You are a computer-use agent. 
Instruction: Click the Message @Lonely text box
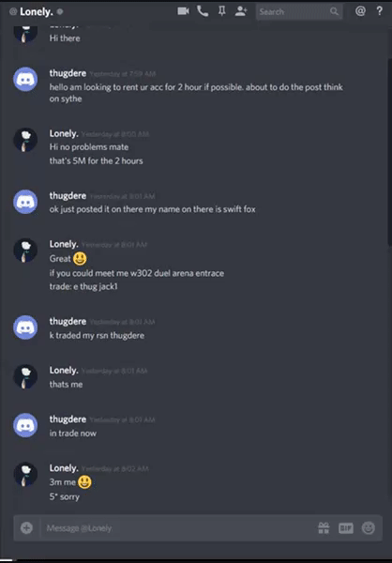(177, 527)
